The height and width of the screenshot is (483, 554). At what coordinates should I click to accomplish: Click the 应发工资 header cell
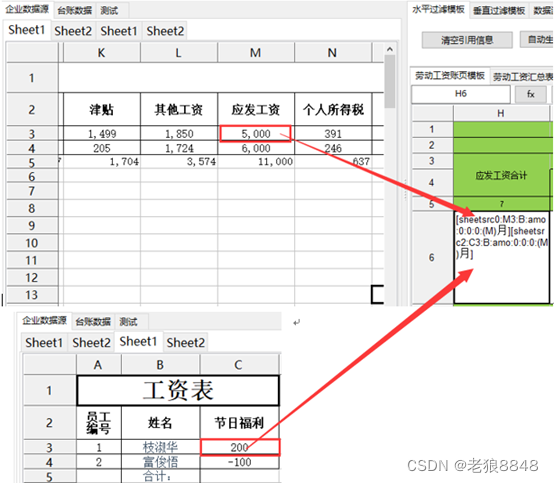coord(256,109)
